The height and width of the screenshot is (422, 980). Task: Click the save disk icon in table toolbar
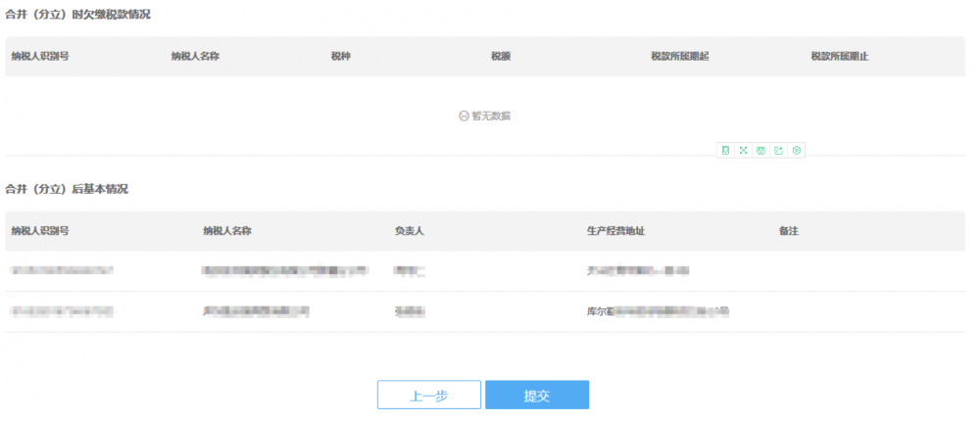[760, 150]
